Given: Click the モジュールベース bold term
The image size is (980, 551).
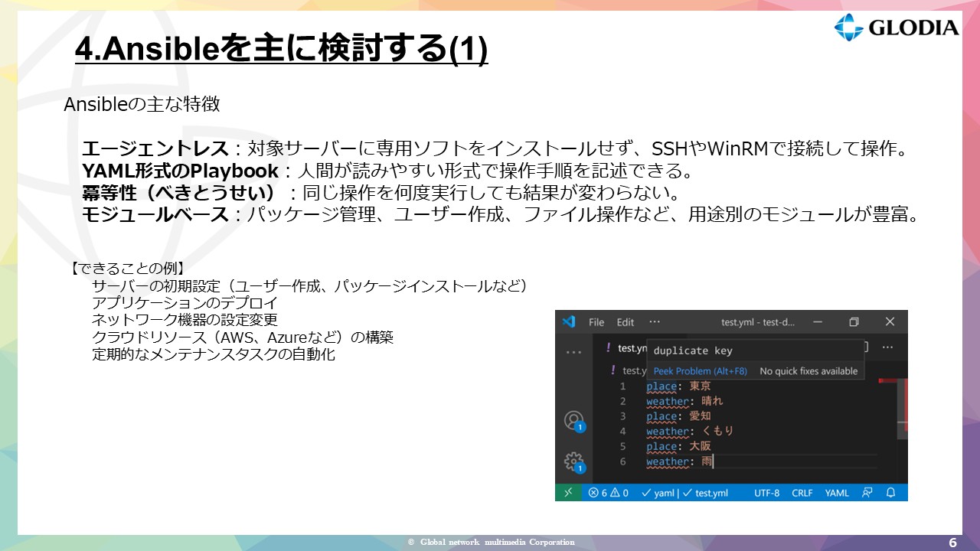Looking at the screenshot, I should [155, 214].
